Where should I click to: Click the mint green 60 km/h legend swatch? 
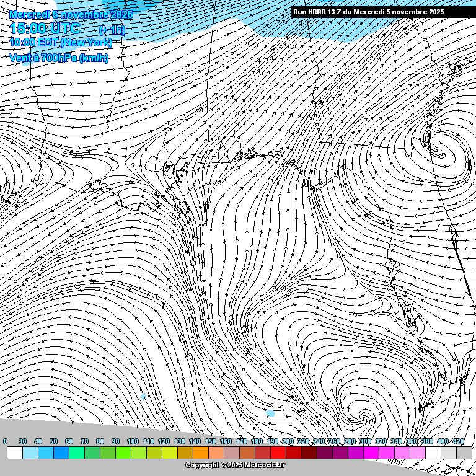tap(77, 453)
